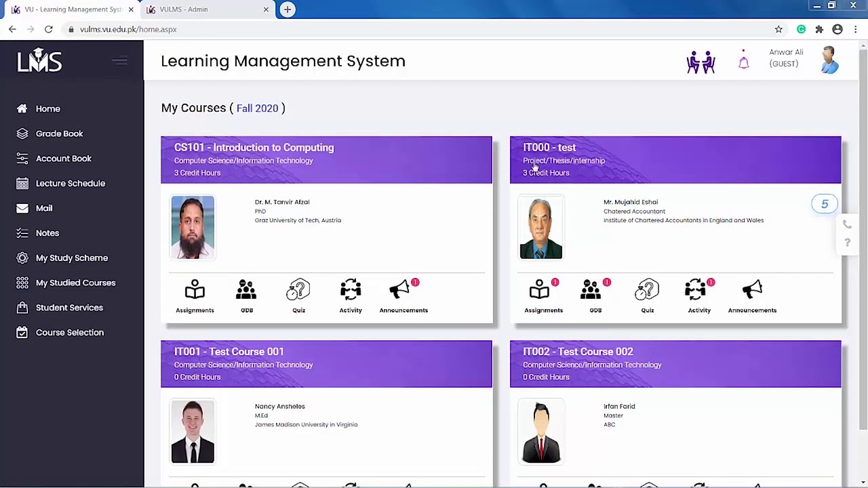Image resolution: width=868 pixels, height=488 pixels.
Task: Open the phone contact side icon
Action: pos(847,224)
